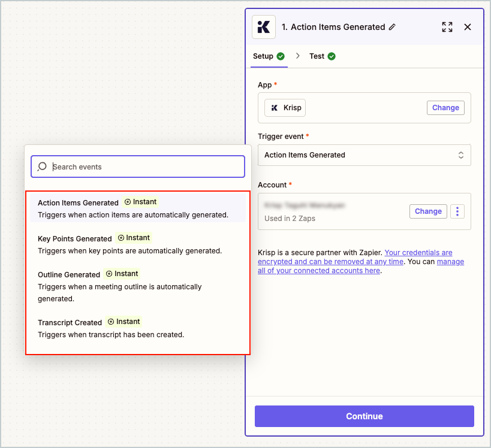Click the green check next to Setup
Viewport: 491px width, 448px height.
(x=281, y=56)
